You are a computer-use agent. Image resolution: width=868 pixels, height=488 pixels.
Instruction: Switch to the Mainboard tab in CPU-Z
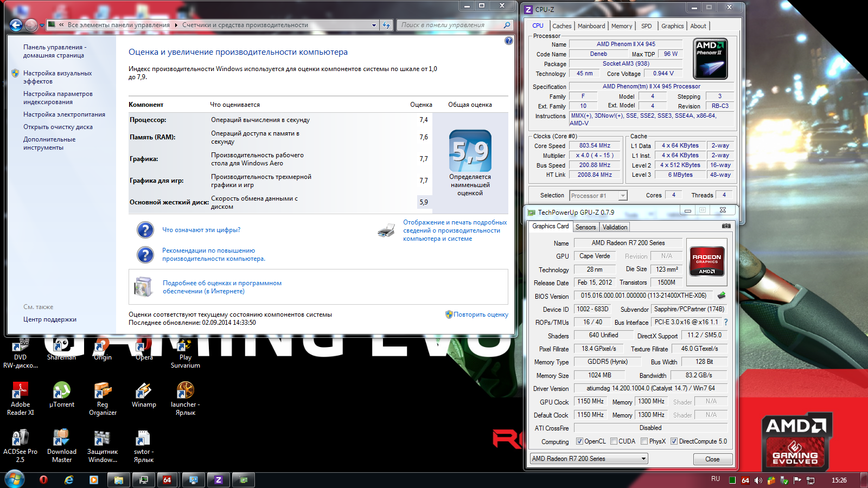[591, 26]
